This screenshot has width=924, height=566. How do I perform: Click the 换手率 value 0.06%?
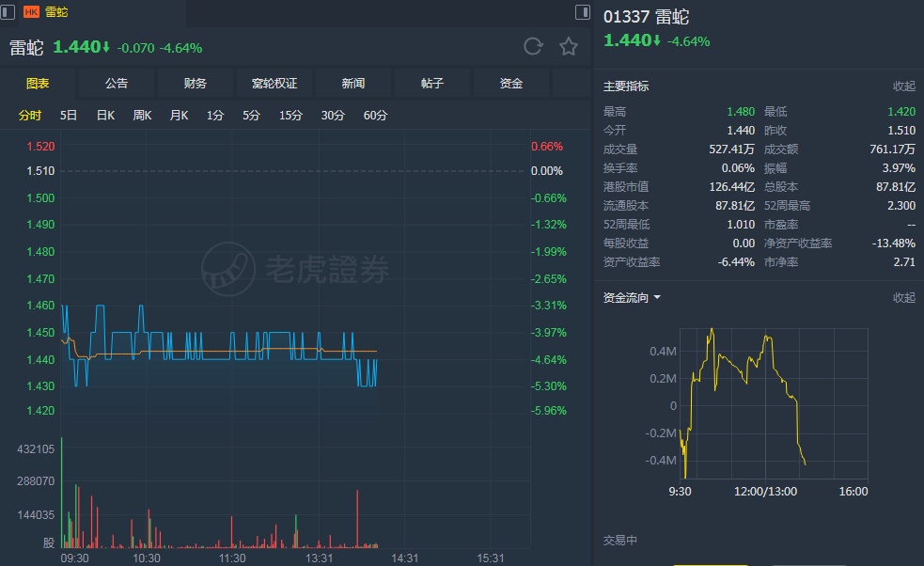[738, 168]
